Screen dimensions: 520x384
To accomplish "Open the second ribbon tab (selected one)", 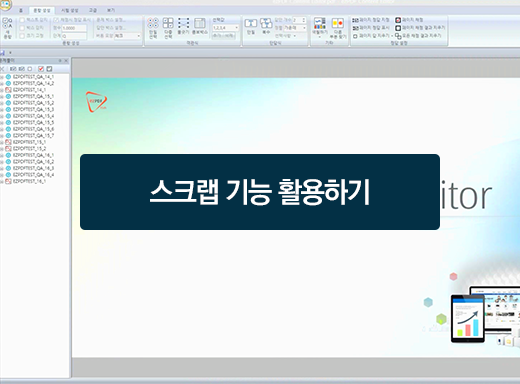I will click(42, 11).
